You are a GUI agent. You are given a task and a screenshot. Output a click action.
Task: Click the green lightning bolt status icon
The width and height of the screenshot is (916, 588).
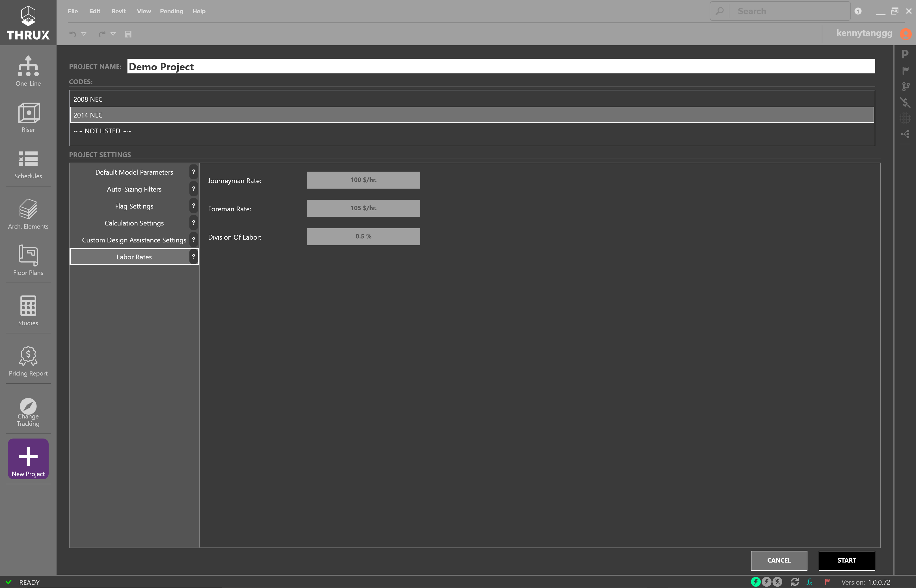click(x=756, y=582)
